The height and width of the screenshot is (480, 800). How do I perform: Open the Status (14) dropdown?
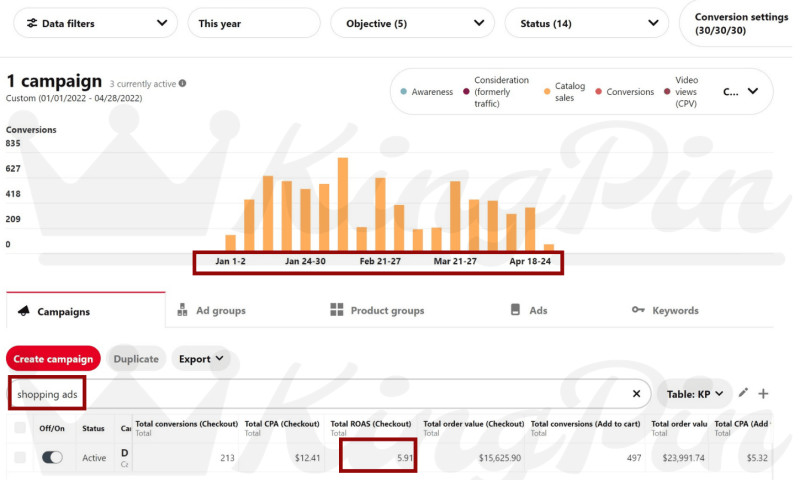point(586,23)
